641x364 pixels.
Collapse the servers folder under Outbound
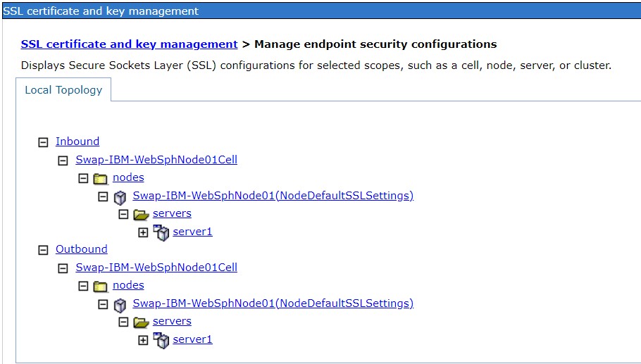tap(123, 322)
